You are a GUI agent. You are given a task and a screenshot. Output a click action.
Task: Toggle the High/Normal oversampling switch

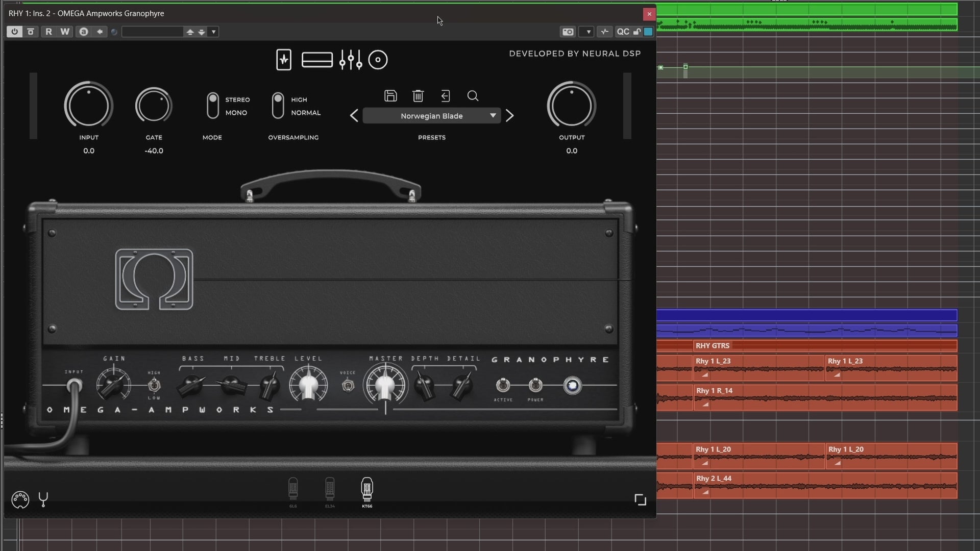coord(278,106)
